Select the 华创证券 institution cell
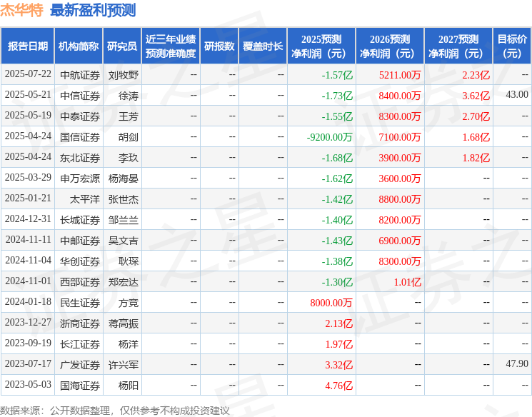 (80, 261)
